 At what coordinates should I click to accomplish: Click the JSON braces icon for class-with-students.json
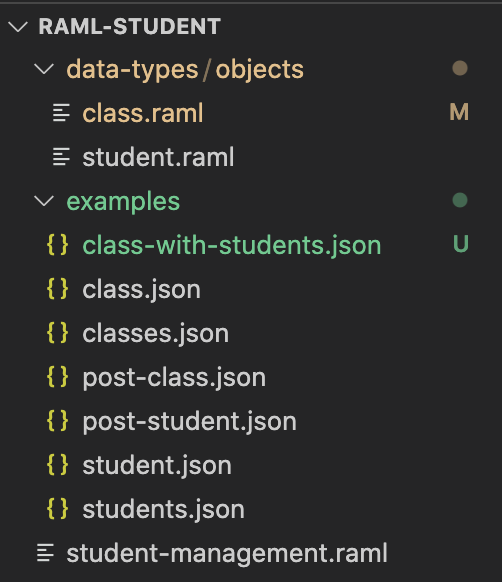point(58,245)
